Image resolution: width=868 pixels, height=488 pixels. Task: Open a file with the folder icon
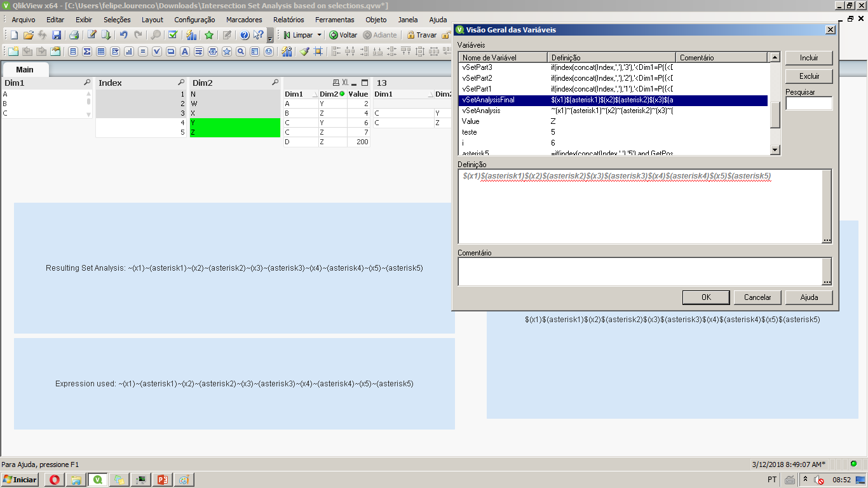coord(29,35)
